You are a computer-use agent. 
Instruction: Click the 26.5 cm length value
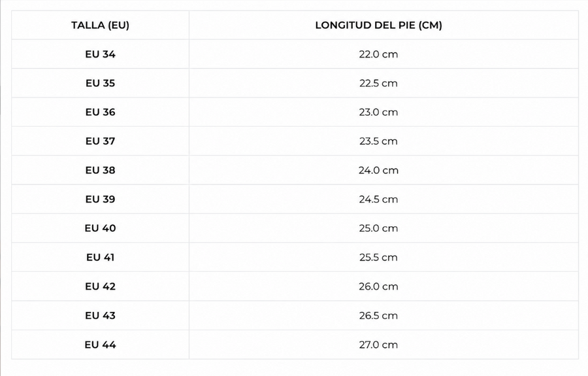(x=378, y=316)
